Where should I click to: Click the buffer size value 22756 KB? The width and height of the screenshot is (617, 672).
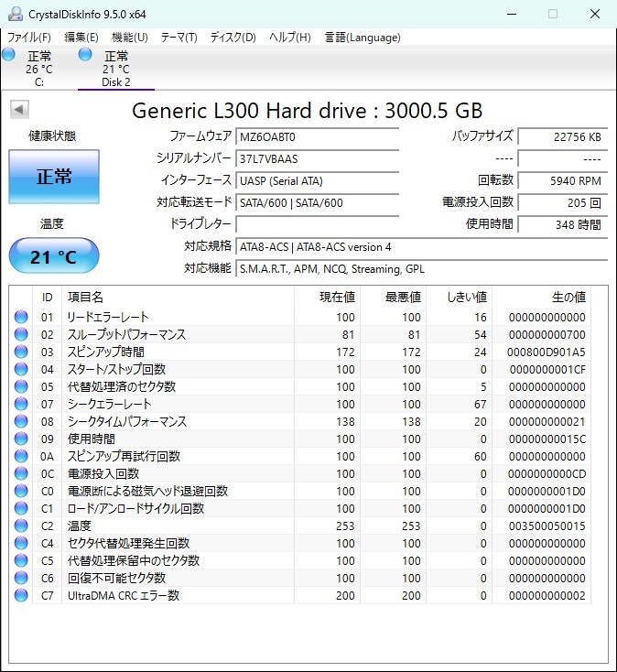point(563,137)
